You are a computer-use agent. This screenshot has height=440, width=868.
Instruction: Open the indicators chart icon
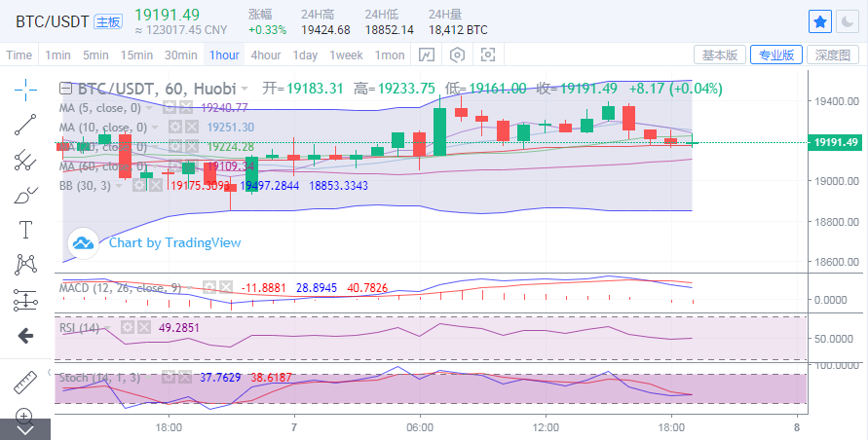427,55
